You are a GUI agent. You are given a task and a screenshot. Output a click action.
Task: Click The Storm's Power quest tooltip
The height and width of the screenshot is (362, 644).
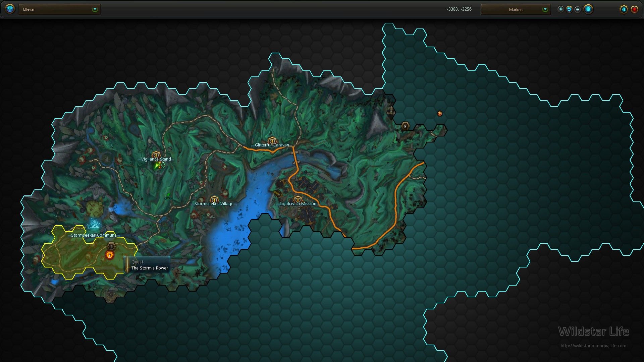(x=147, y=265)
